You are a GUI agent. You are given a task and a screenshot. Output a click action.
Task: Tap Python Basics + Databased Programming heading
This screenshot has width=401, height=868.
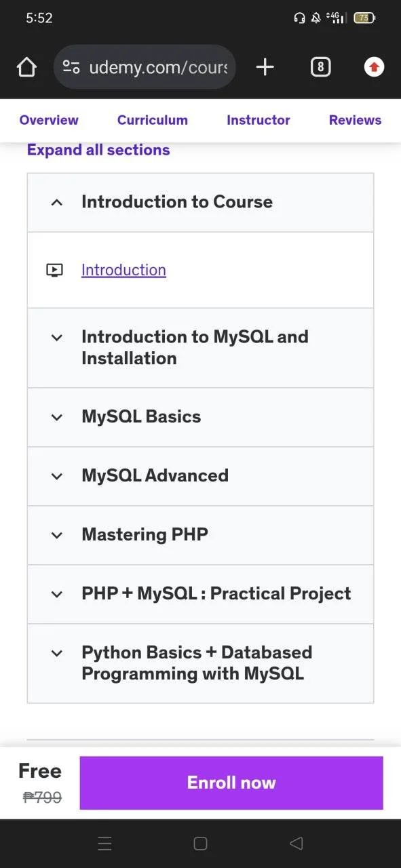click(x=197, y=663)
